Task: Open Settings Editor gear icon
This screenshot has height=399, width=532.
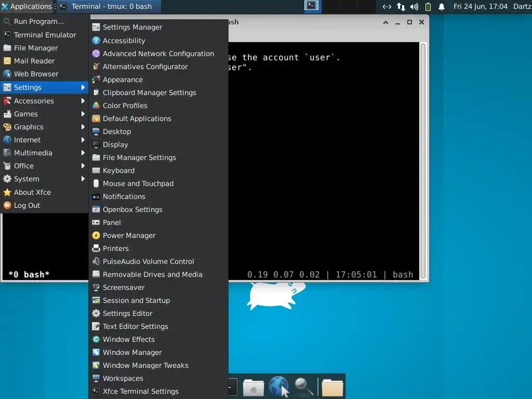Action: [x=96, y=313]
